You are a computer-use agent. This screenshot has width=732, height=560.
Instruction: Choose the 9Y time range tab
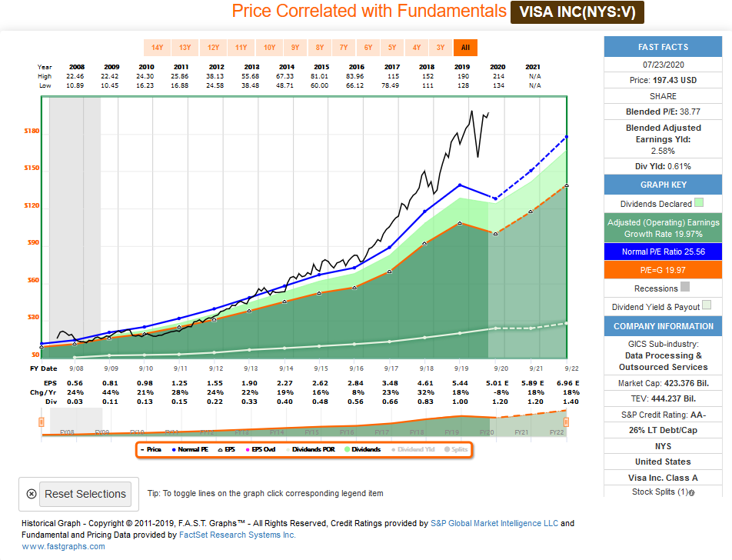click(x=295, y=48)
